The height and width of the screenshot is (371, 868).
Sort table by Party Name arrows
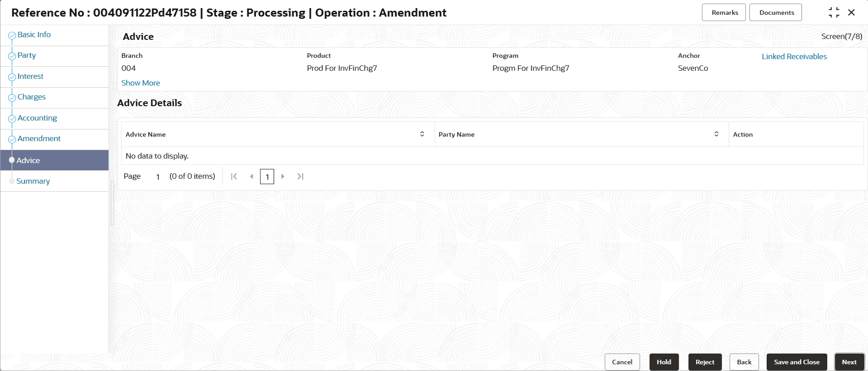tap(716, 134)
